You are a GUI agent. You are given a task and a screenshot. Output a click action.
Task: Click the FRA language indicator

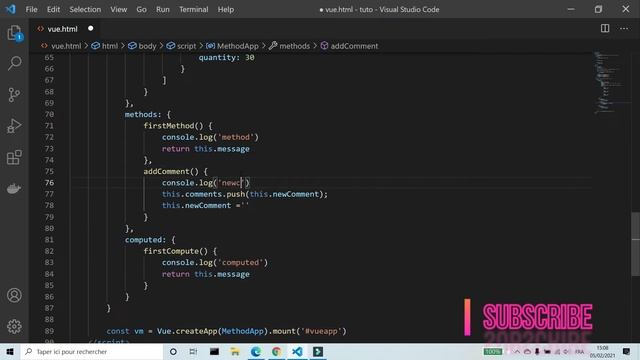click(x=580, y=351)
